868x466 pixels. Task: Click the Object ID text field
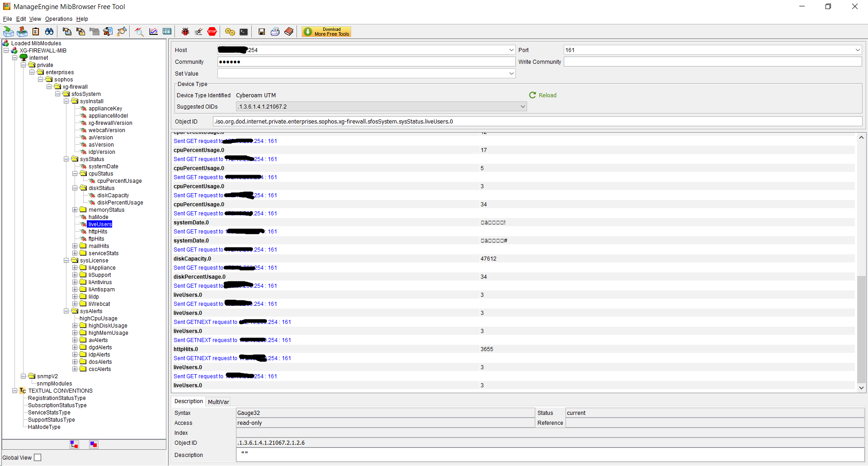[x=538, y=122]
